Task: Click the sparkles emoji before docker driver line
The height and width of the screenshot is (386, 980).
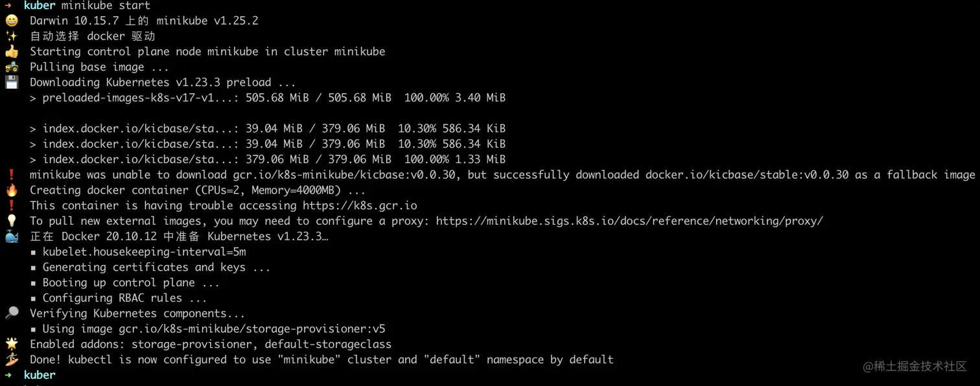Action: pos(11,36)
